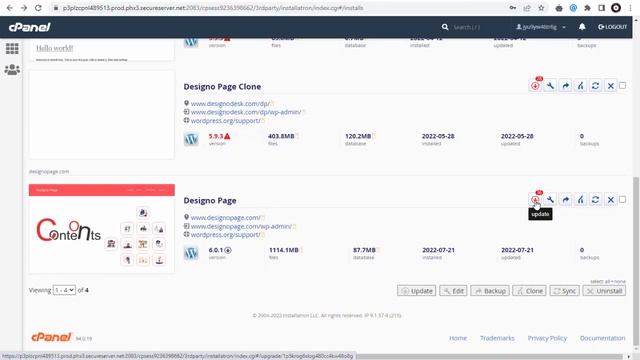Click the Uninstall button at the bottom
The image size is (640, 360).
tap(604, 291)
